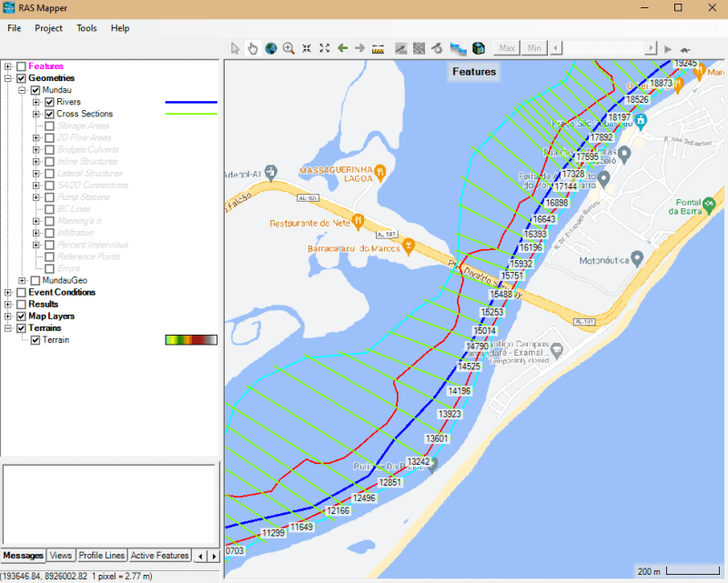
Task: Check the Event Conditions checkbox
Action: 21,293
